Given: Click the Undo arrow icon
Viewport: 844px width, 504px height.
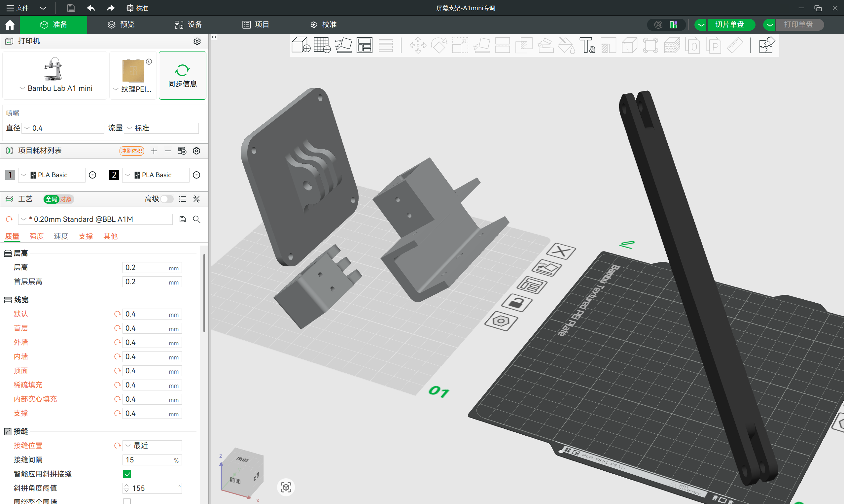Looking at the screenshot, I should [x=91, y=8].
